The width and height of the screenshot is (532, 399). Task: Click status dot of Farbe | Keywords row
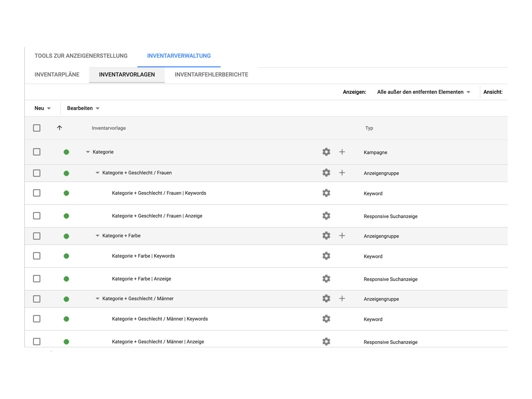pyautogui.click(x=66, y=256)
